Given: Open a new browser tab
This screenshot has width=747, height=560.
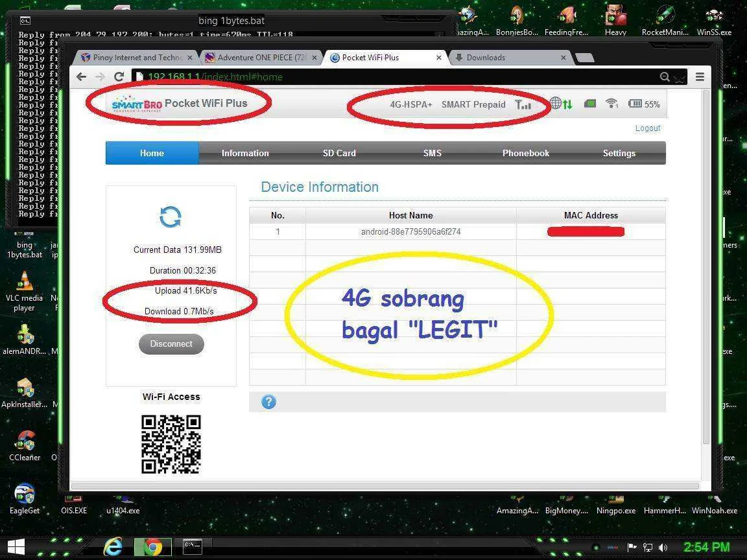Looking at the screenshot, I should coord(584,58).
